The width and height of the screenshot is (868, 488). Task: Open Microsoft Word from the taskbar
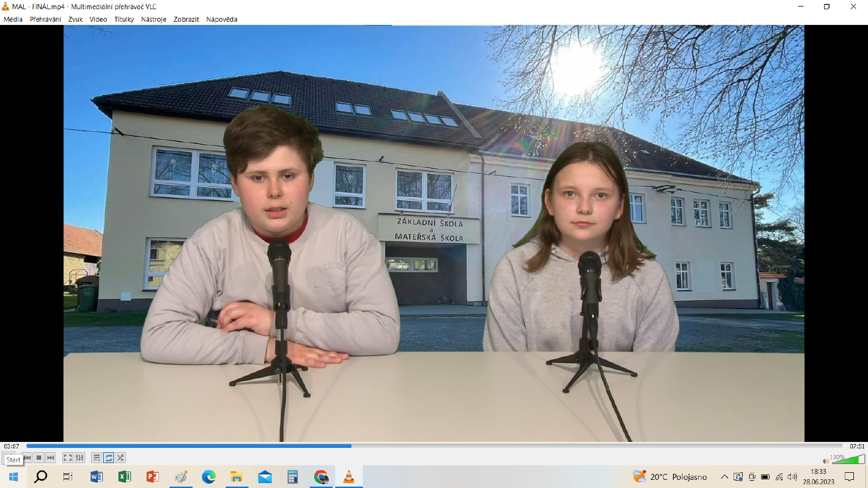[x=97, y=477]
